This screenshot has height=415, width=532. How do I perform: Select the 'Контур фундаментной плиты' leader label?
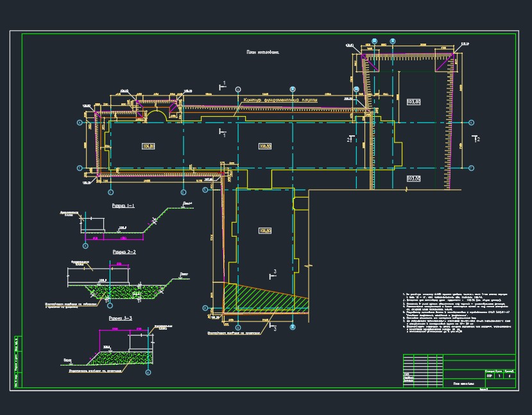[280, 100]
